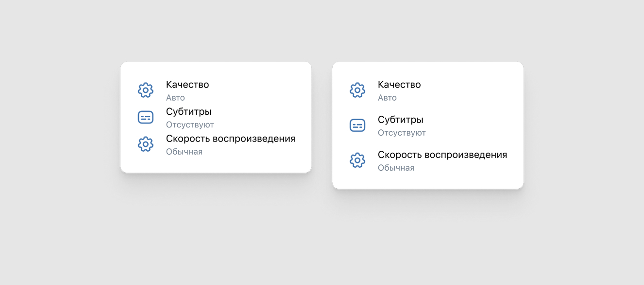Click Quality gear icon in left card
This screenshot has height=285, width=644.
pyautogui.click(x=146, y=90)
